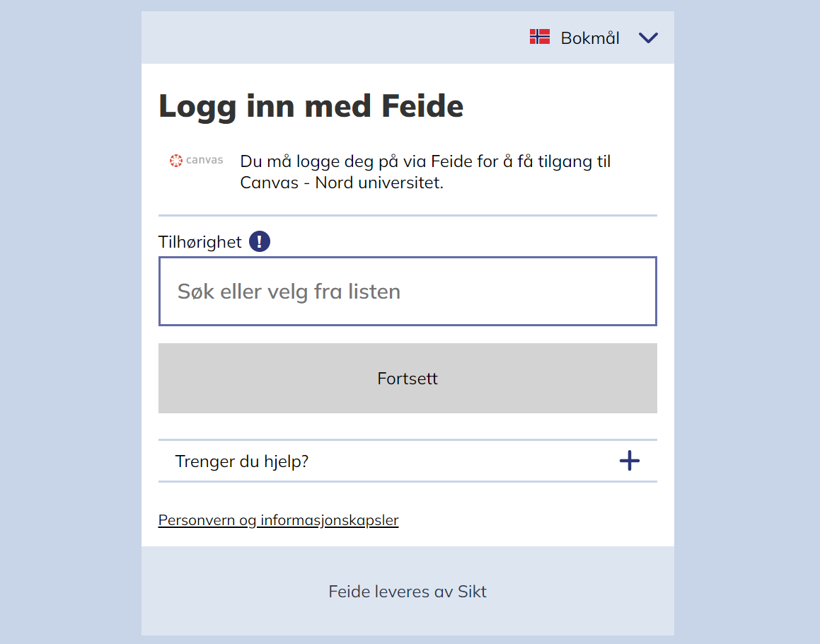Expand the 'Trenger du hjelp?' section
The image size is (820, 644).
coord(242,461)
